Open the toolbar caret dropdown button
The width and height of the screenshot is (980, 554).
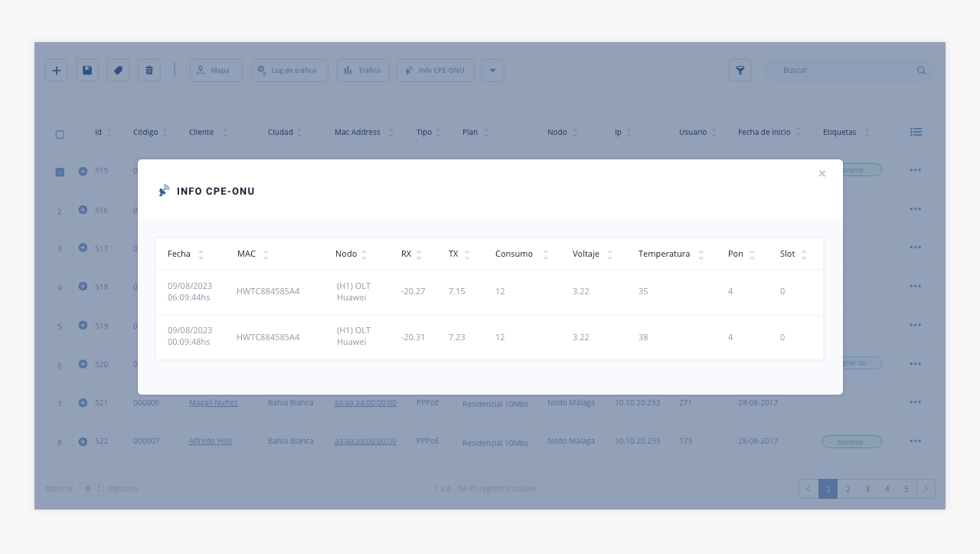[492, 70]
